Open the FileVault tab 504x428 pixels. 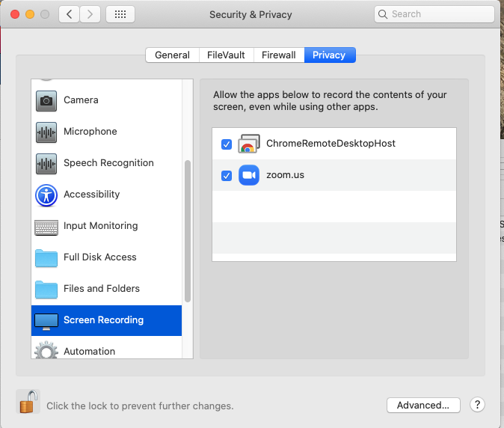tap(226, 55)
